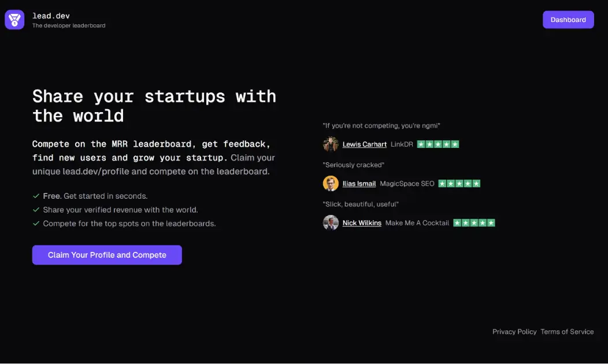
Task: Open Nick Wilkins' profile link
Action: 361,222
